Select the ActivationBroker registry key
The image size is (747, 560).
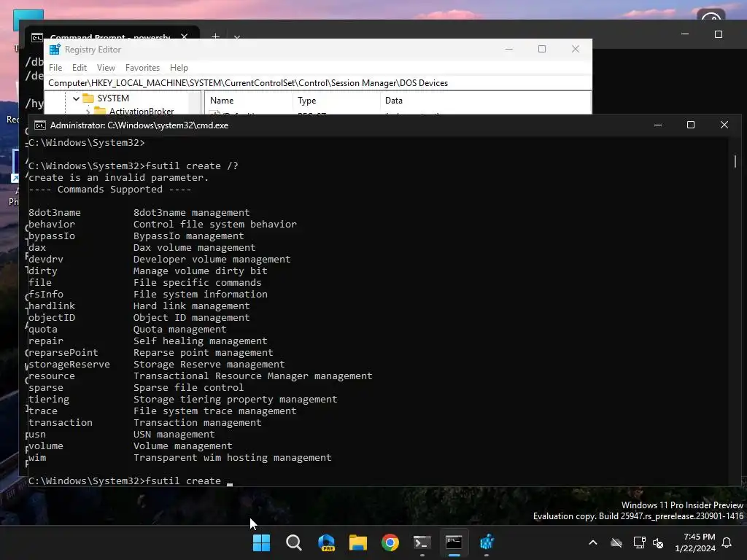(x=141, y=111)
